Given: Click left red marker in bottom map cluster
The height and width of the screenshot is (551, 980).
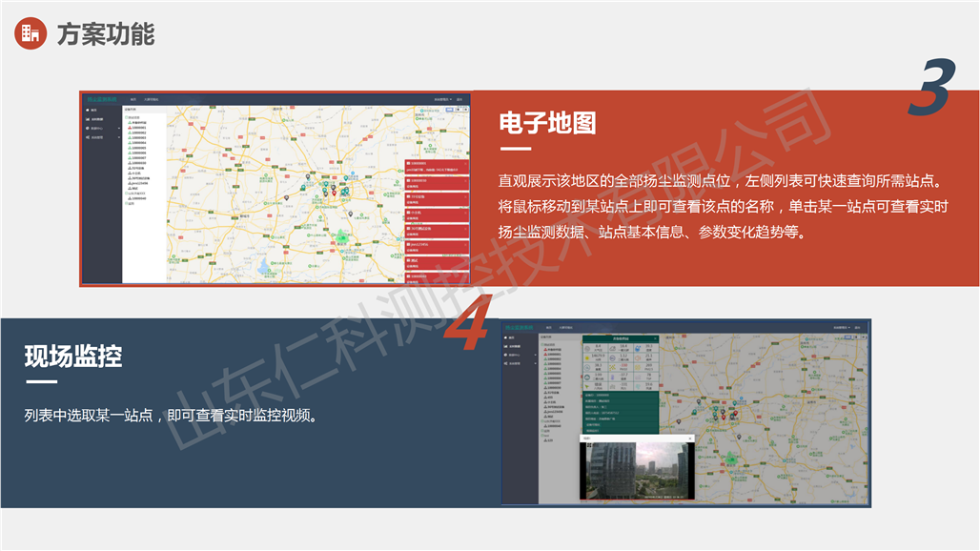Looking at the screenshot, I should tap(724, 418).
